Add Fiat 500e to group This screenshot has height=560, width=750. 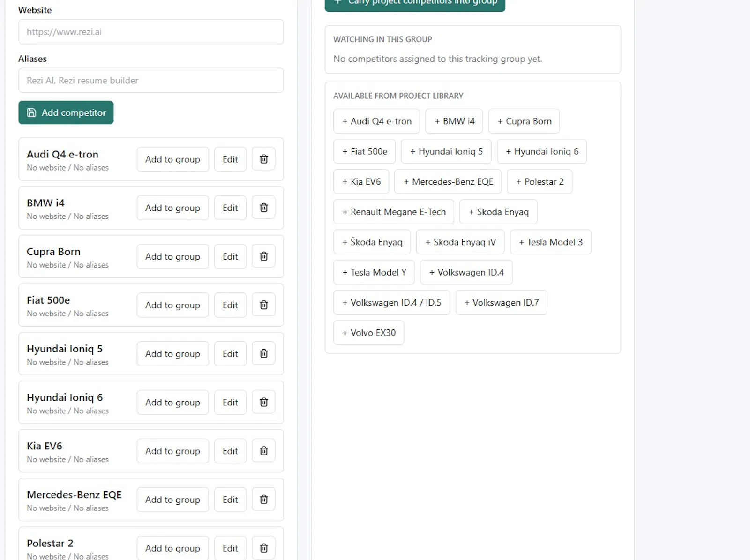172,305
